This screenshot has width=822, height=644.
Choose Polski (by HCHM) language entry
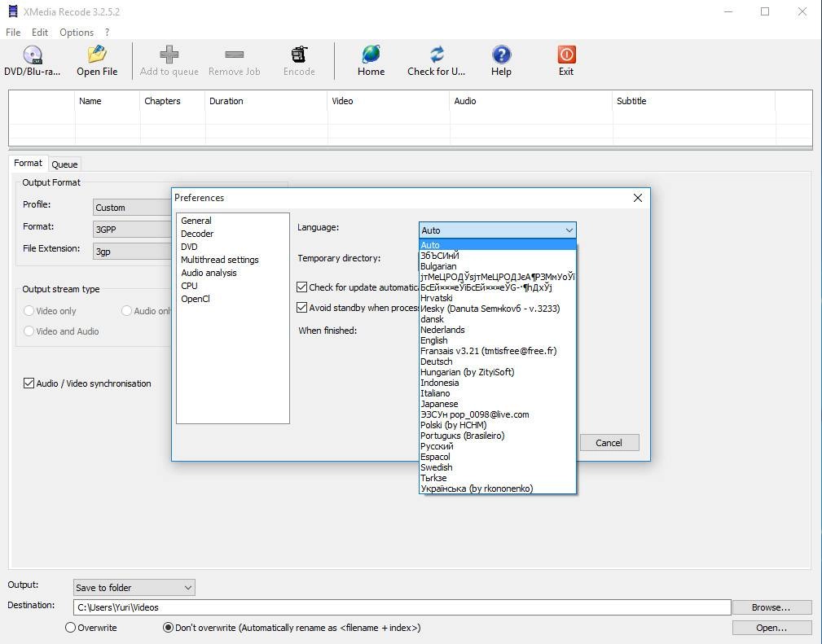point(498,425)
